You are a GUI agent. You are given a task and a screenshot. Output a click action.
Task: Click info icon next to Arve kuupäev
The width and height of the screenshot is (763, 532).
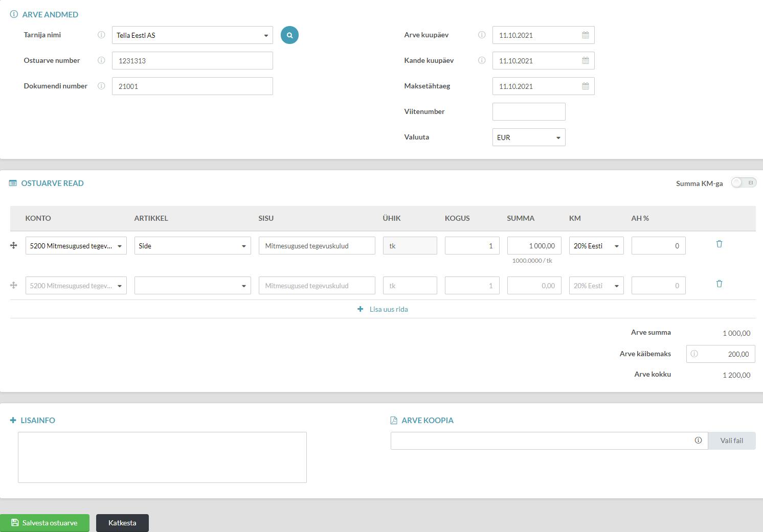coord(482,35)
